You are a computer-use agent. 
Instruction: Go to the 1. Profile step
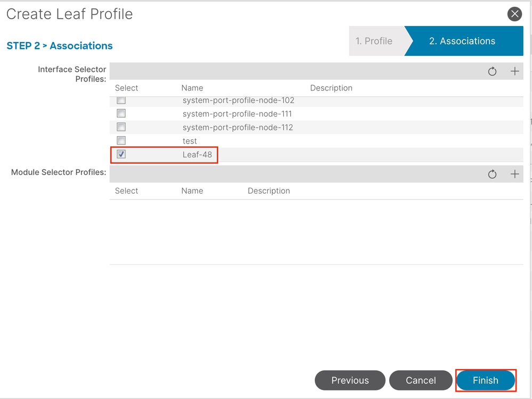click(374, 41)
